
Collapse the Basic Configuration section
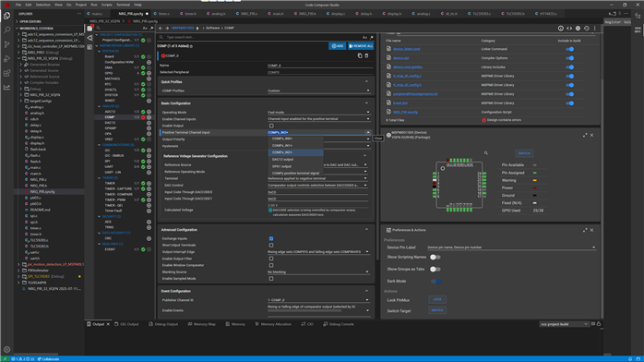(366, 103)
